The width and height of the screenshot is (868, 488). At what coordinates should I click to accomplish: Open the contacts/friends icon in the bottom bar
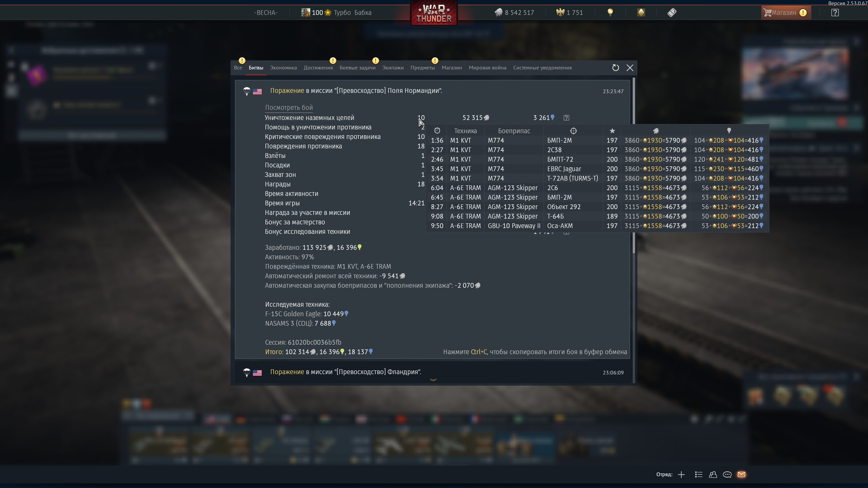[x=713, y=474]
